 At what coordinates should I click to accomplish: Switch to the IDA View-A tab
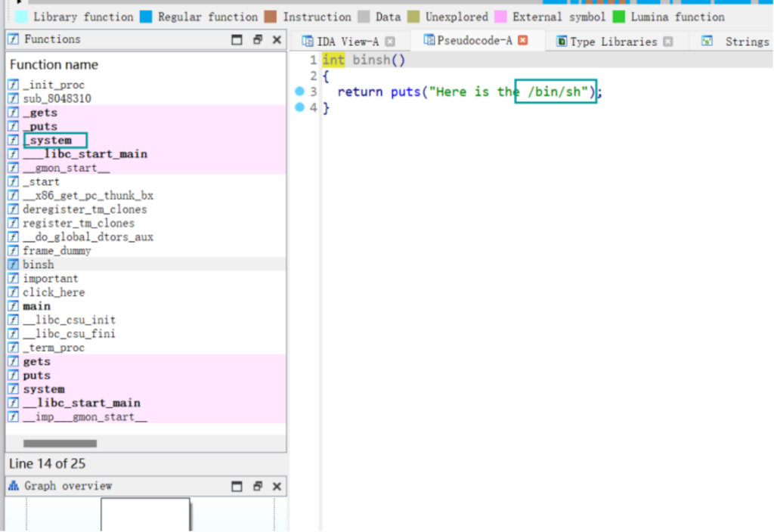point(347,42)
